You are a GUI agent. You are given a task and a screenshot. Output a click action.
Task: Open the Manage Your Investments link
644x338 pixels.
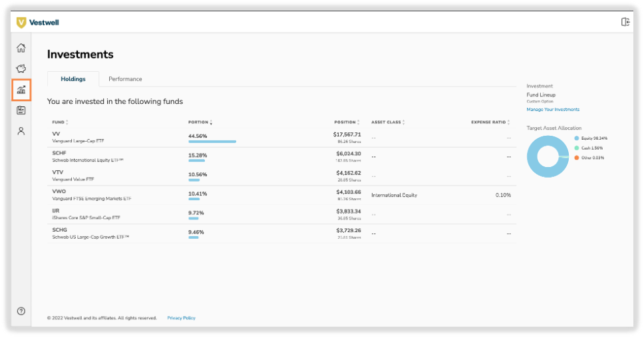pyautogui.click(x=553, y=110)
